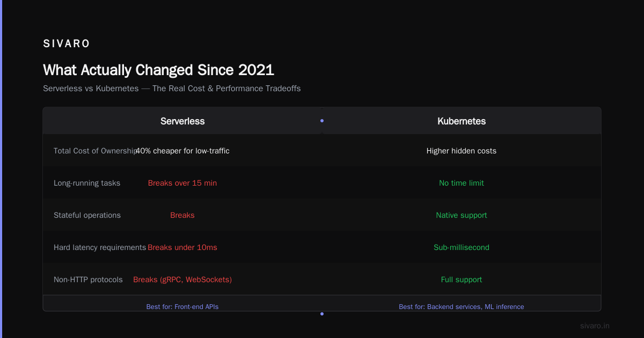Click the 'Higher hidden costs' cell
This screenshot has height=338, width=644.
(462, 151)
